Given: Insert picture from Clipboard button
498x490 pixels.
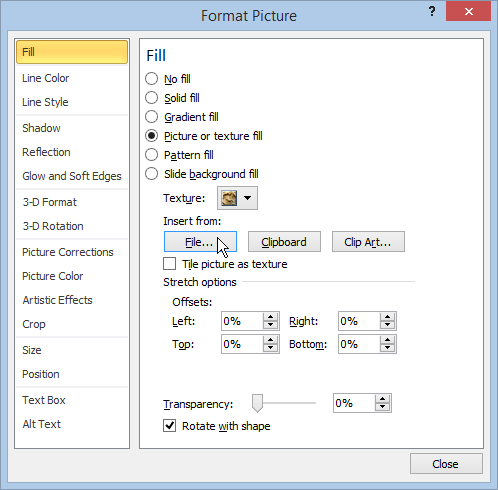Looking at the screenshot, I should coord(284,242).
